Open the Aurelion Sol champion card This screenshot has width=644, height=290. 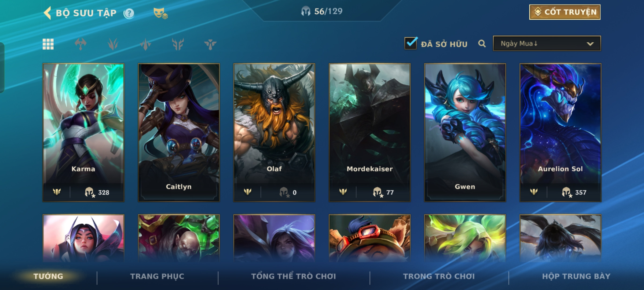click(561, 132)
